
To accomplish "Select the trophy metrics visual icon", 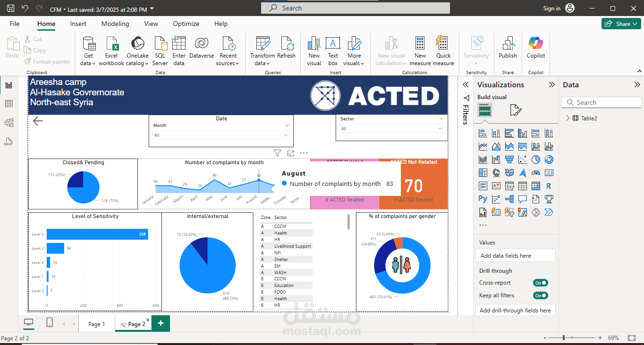I will point(549,199).
